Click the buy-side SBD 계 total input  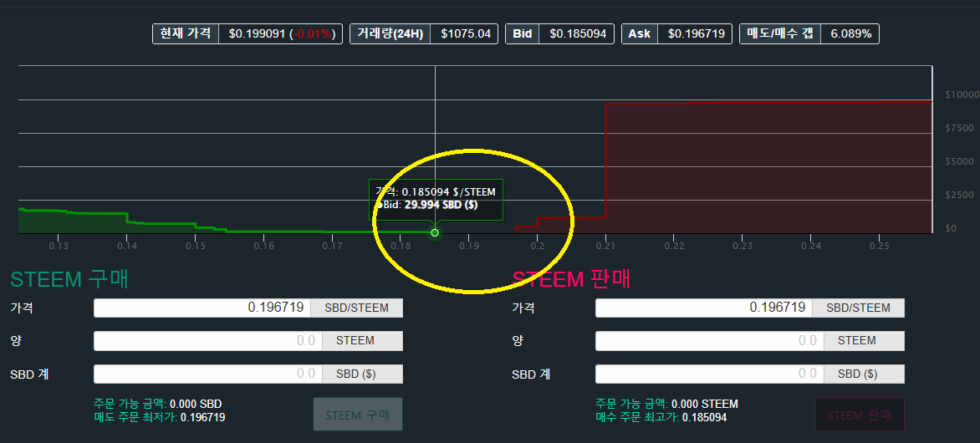point(208,374)
